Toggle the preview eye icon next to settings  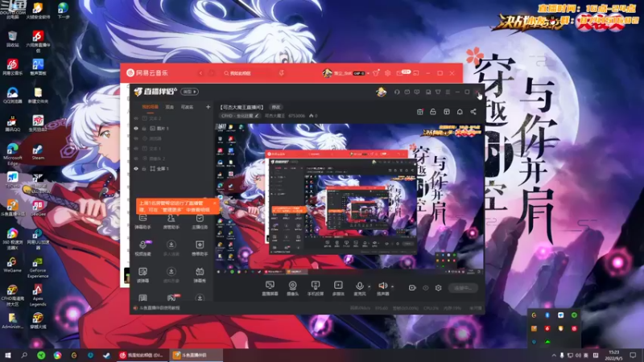coord(426,288)
